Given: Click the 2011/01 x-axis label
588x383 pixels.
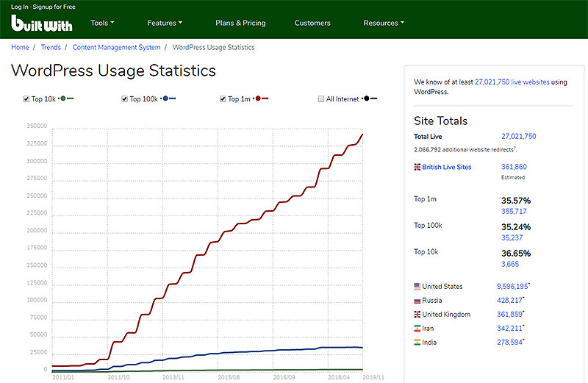Looking at the screenshot, I should (63, 377).
